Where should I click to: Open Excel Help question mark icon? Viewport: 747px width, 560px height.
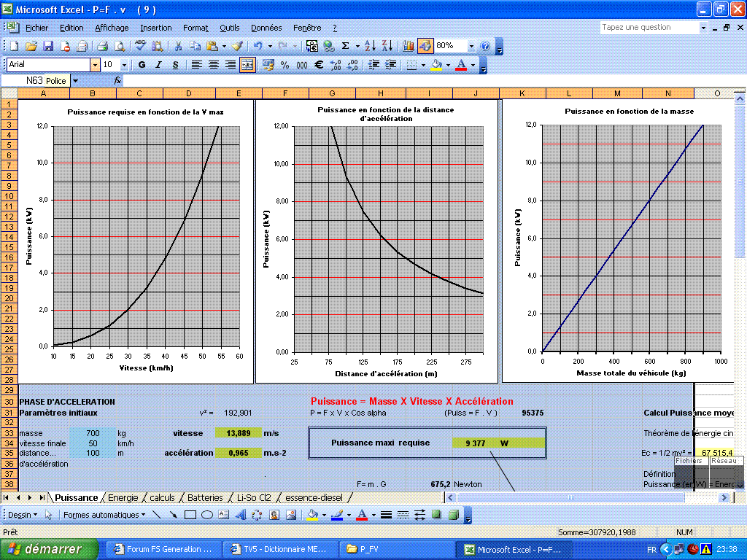click(x=485, y=46)
